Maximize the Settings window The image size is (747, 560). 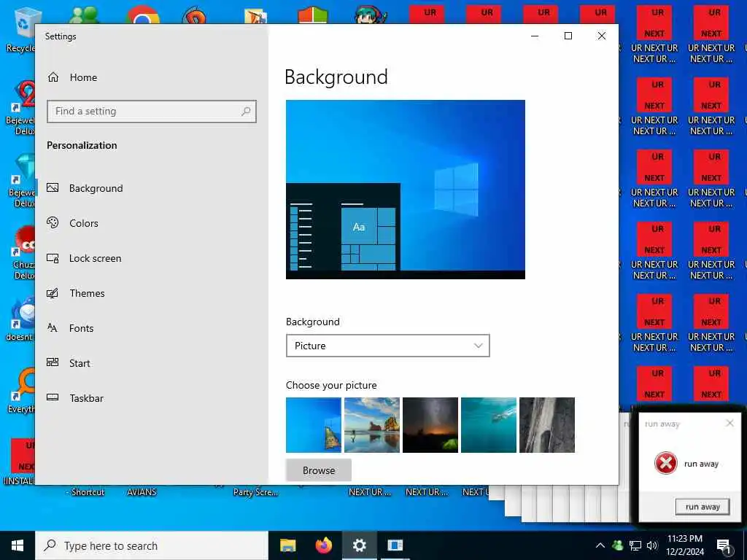coord(568,36)
